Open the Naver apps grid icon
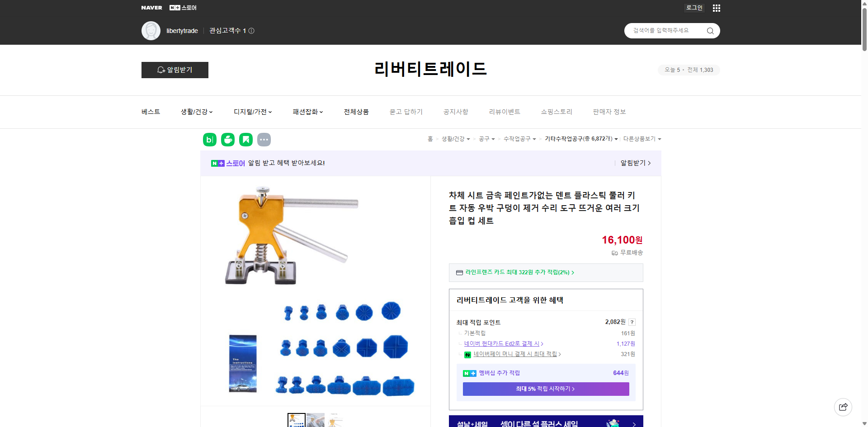868x427 pixels. tap(716, 8)
